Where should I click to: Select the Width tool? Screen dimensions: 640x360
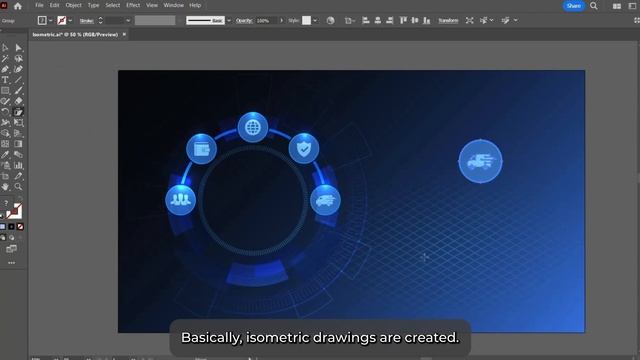[5, 122]
